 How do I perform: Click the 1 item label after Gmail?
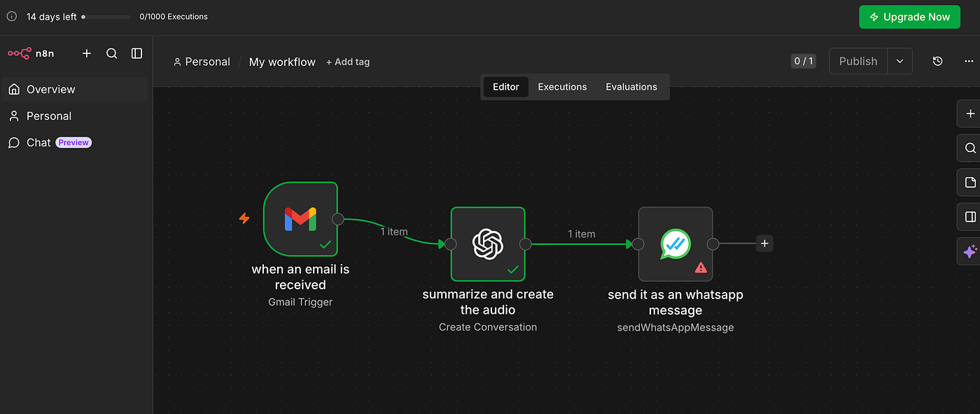(394, 232)
